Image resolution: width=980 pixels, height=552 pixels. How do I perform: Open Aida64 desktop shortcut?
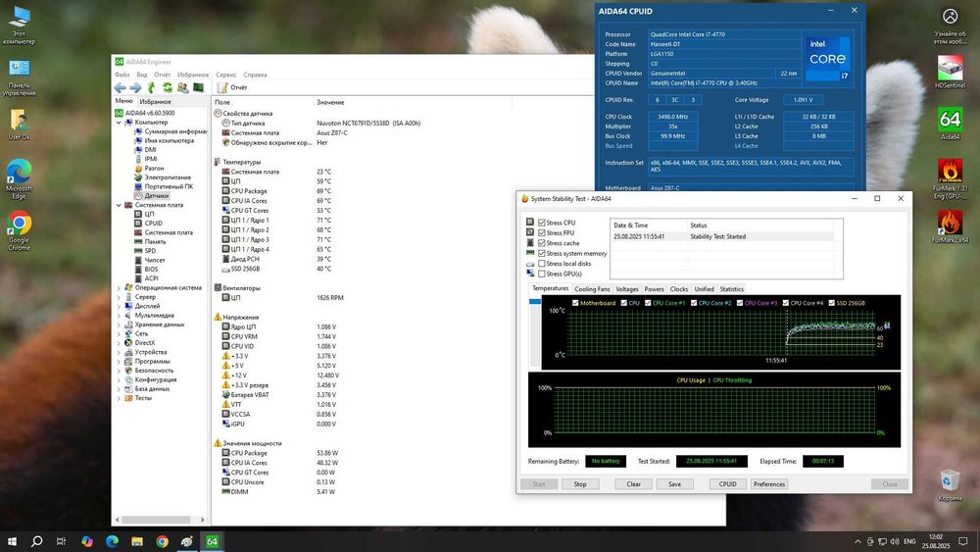(950, 124)
